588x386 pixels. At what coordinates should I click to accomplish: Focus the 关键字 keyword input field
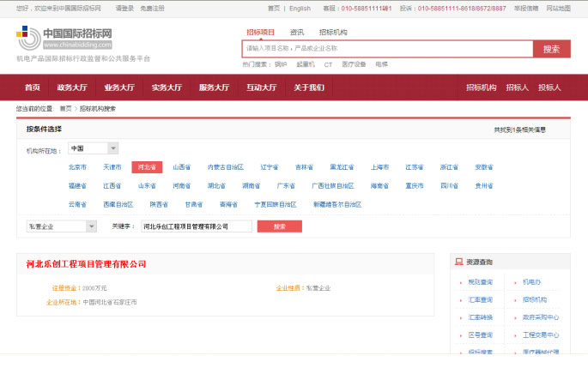197,226
